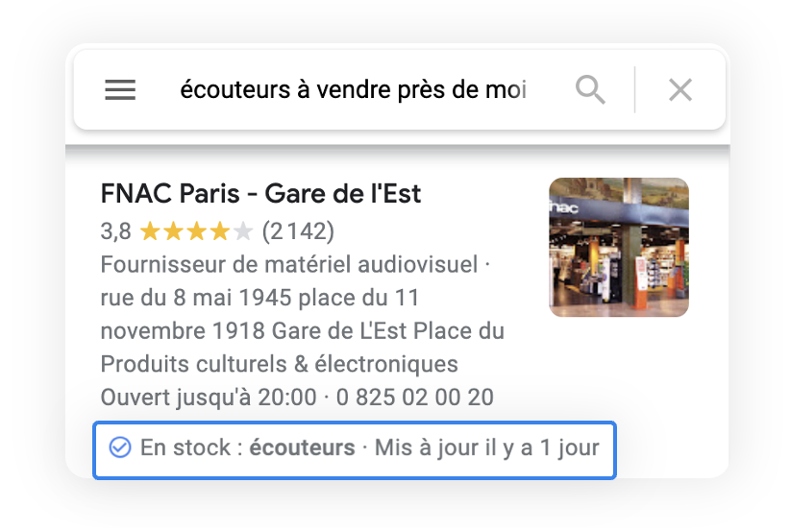This screenshot has width=790, height=532.
Task: Click the 3,8 rating score
Action: click(116, 231)
